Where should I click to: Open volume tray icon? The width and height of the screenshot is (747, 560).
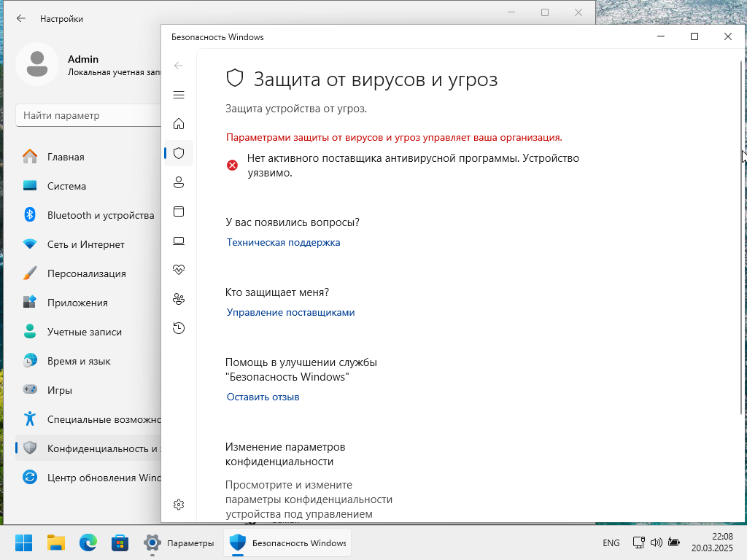(x=656, y=542)
